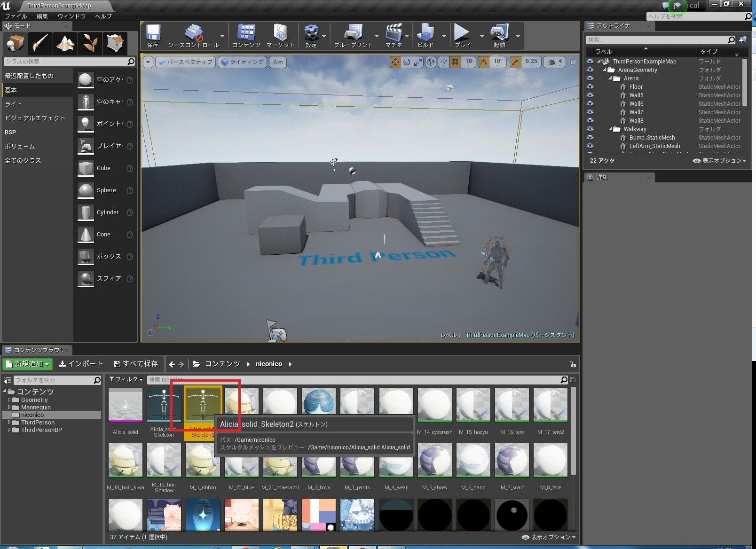This screenshot has height=549, width=756.
Task: Open the rotation snap 10° dropdown
Action: point(498,62)
